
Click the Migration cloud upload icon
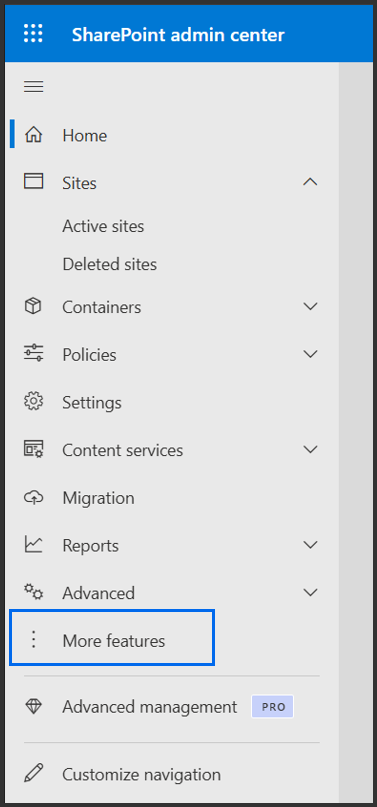coord(34,498)
